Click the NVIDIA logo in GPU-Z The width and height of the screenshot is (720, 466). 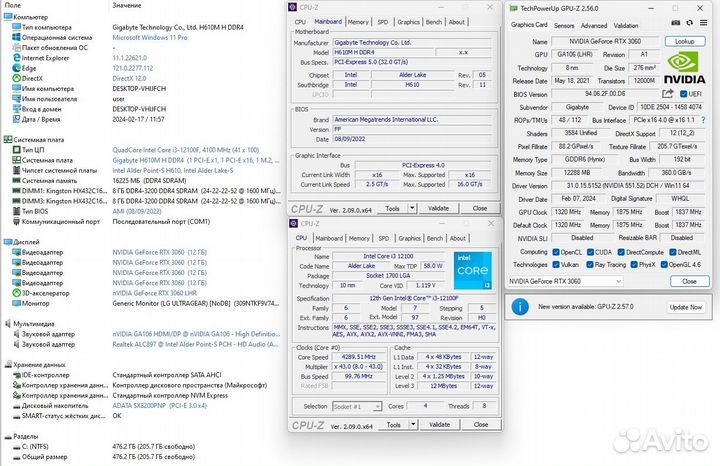[684, 67]
